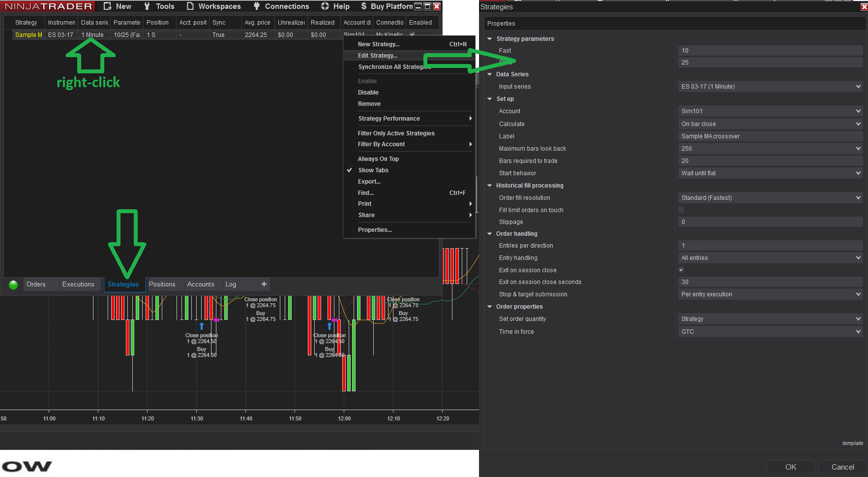Collapse the Order properties section
868x477 pixels.
490,307
